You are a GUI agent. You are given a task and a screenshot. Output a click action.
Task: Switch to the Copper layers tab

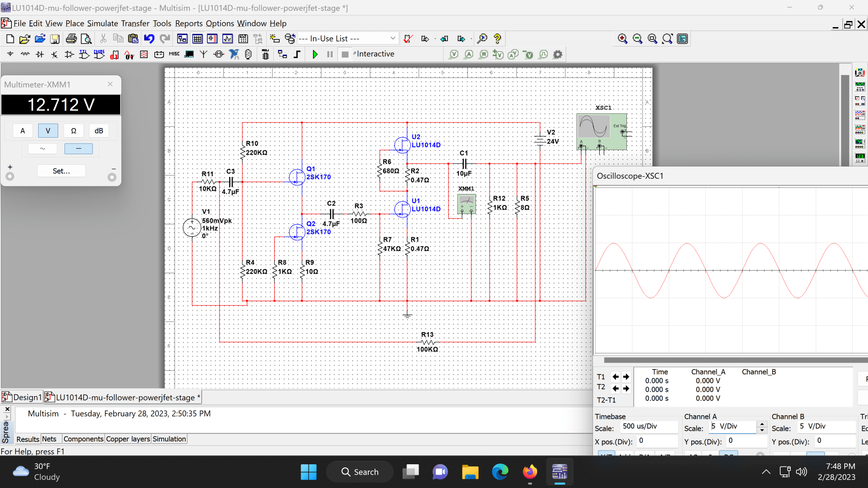click(x=128, y=439)
